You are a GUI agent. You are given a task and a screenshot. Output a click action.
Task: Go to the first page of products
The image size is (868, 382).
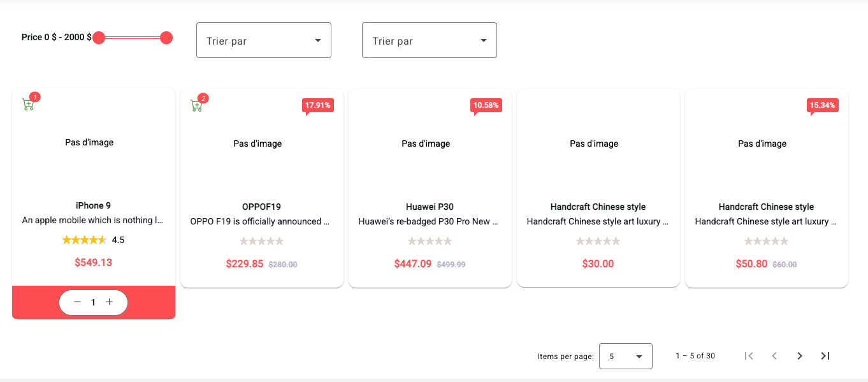point(749,356)
